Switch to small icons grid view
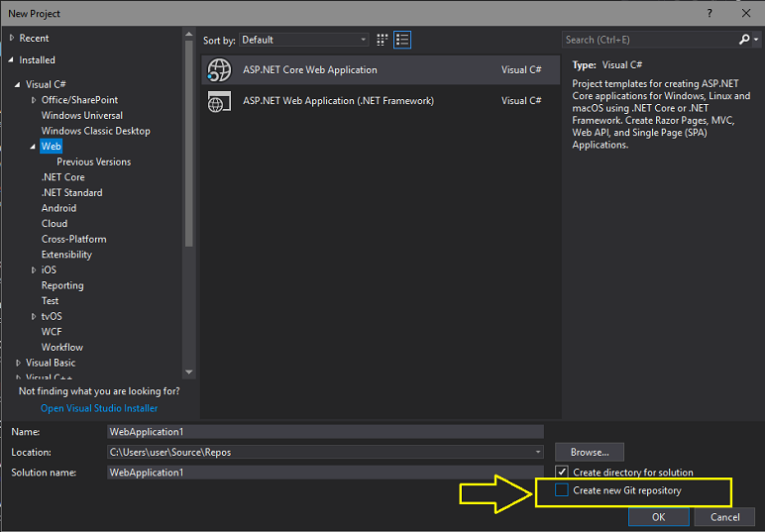Image resolution: width=765 pixels, height=532 pixels. pos(382,40)
